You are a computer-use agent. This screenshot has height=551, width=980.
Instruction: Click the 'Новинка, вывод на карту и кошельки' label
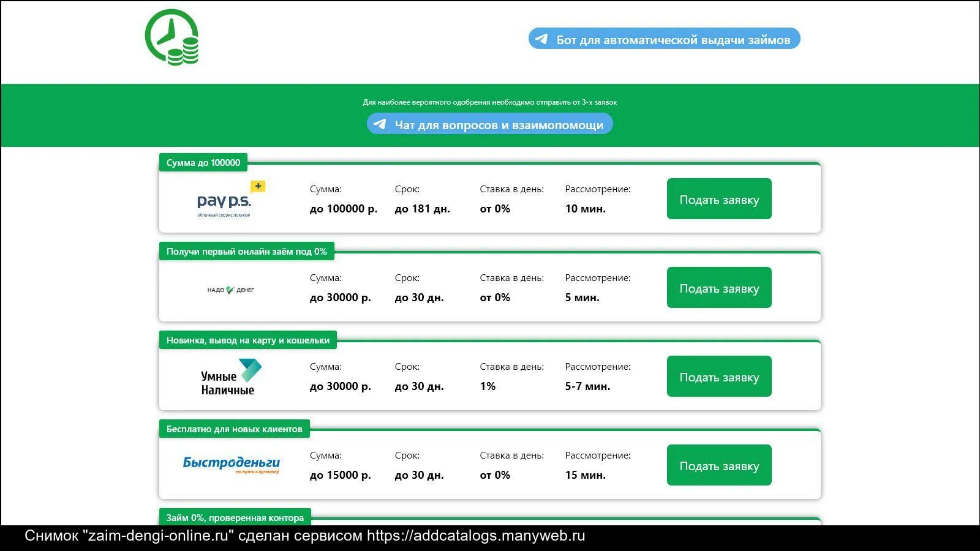click(248, 340)
